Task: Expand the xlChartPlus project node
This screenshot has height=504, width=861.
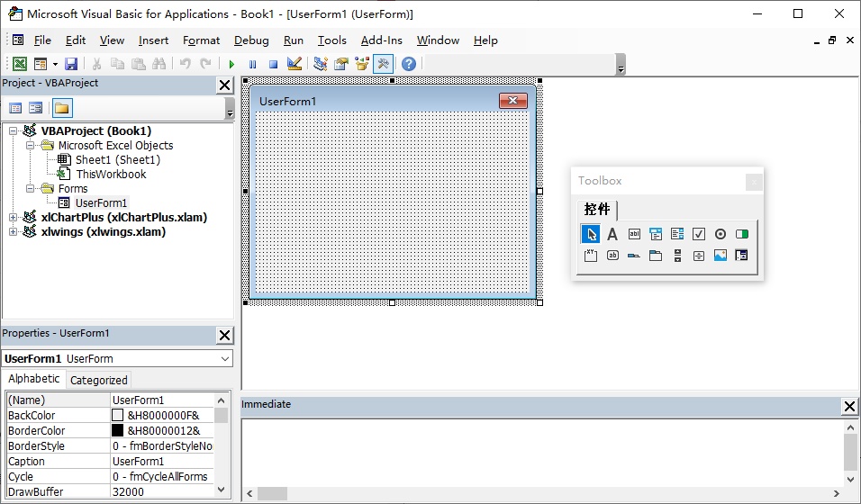Action: click(x=14, y=218)
